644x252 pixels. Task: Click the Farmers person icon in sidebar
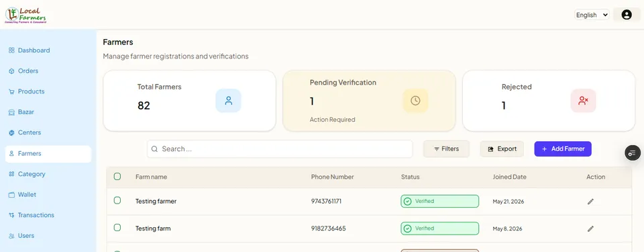(x=11, y=153)
